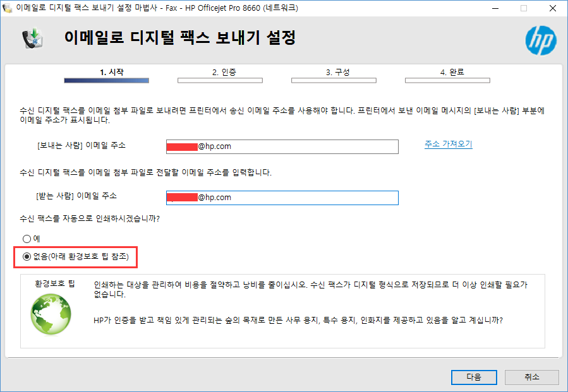Focus the [받는 사람] 이메일 주소 field

coord(282,198)
